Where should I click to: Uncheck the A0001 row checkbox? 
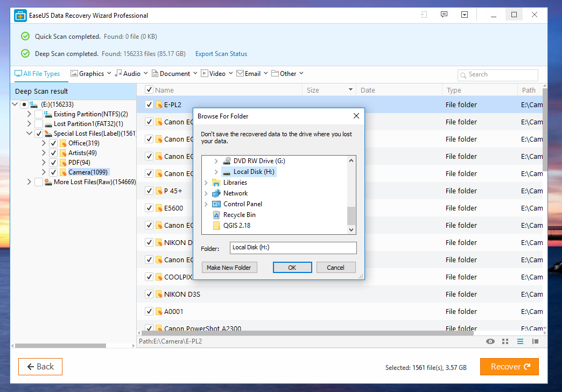point(149,311)
